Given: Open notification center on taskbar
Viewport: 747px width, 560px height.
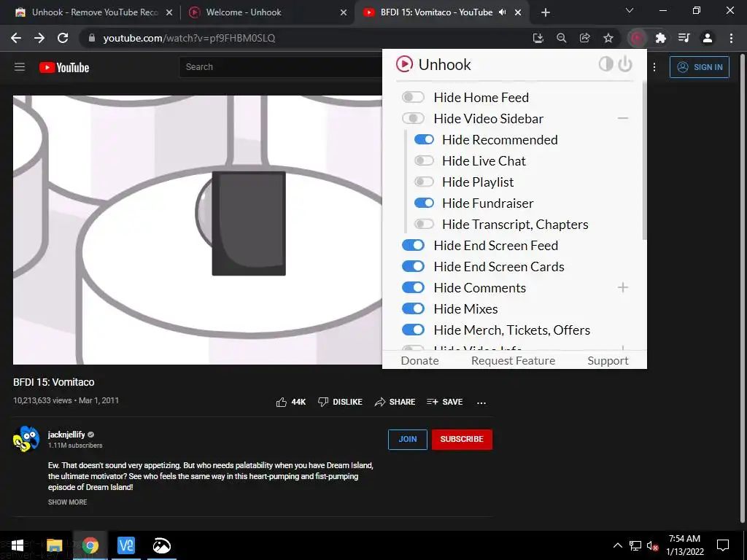Looking at the screenshot, I should 723,545.
